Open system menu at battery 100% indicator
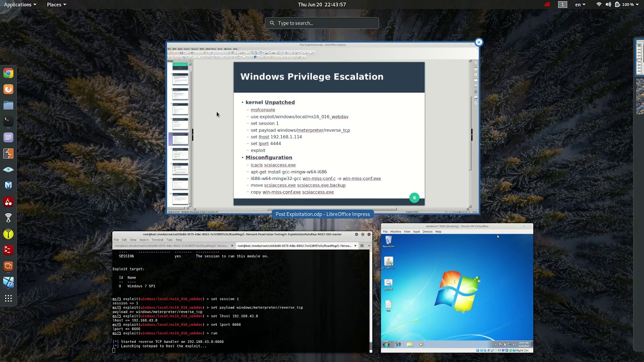 [628, 5]
